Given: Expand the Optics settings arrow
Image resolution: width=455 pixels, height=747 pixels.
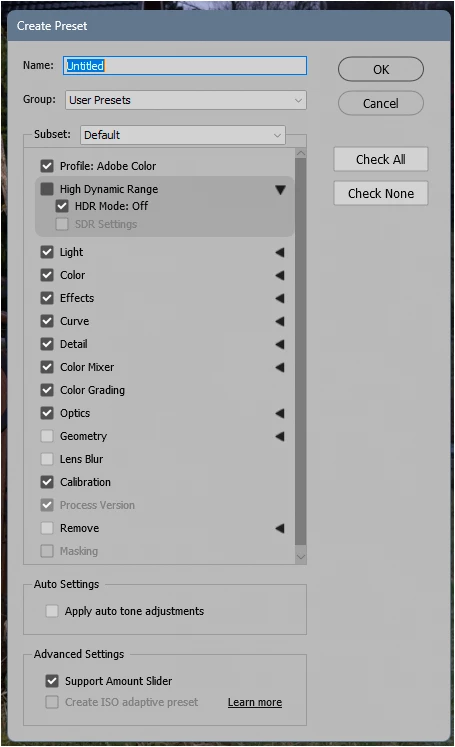Looking at the screenshot, I should pos(280,413).
